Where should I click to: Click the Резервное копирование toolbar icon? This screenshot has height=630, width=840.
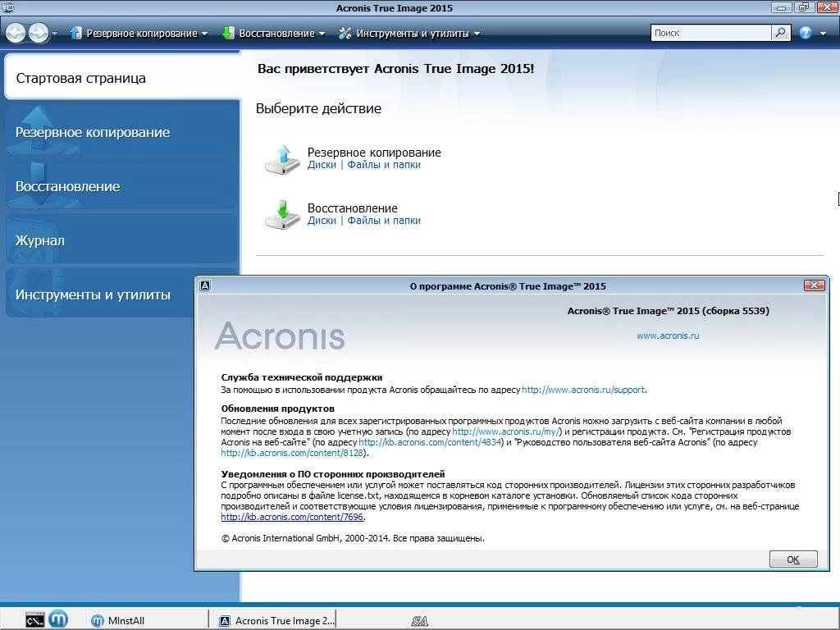(75, 33)
